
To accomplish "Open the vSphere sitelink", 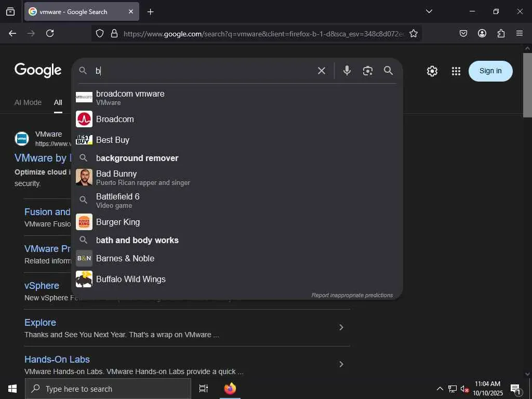I will pos(42,286).
